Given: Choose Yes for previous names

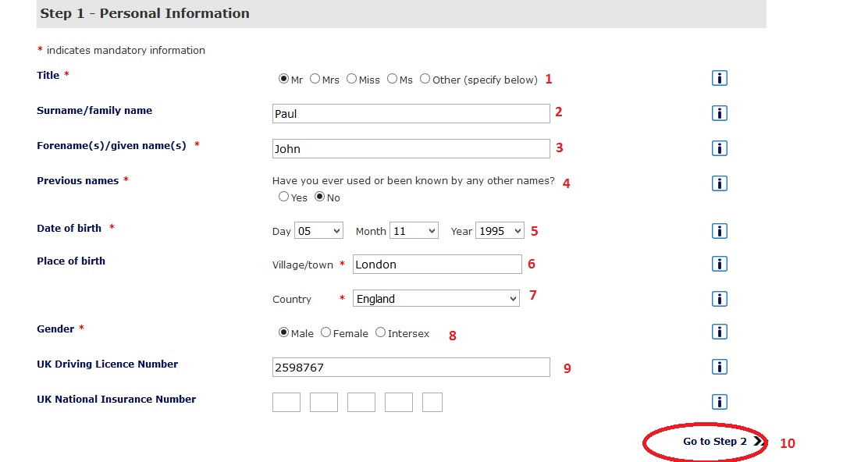Looking at the screenshot, I should [x=283, y=197].
